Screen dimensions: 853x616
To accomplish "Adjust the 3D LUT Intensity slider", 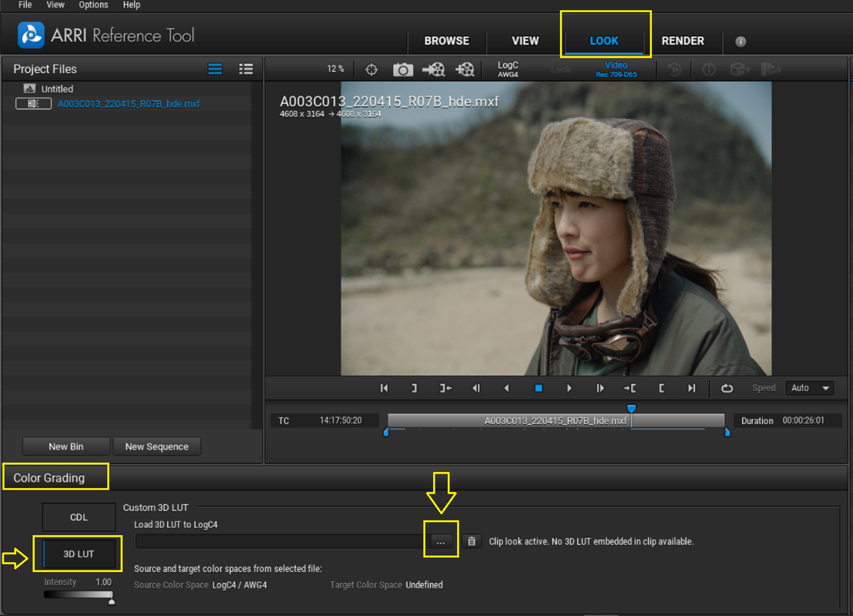I will click(x=79, y=594).
